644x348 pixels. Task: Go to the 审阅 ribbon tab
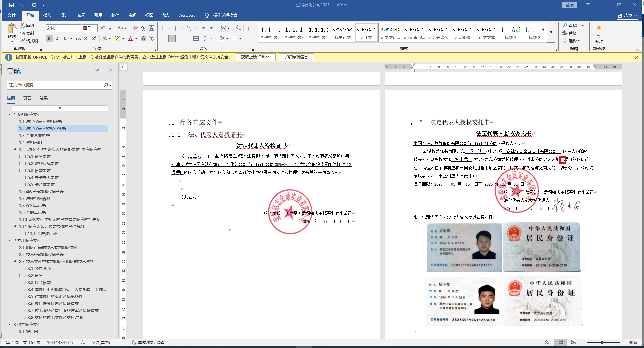point(132,15)
